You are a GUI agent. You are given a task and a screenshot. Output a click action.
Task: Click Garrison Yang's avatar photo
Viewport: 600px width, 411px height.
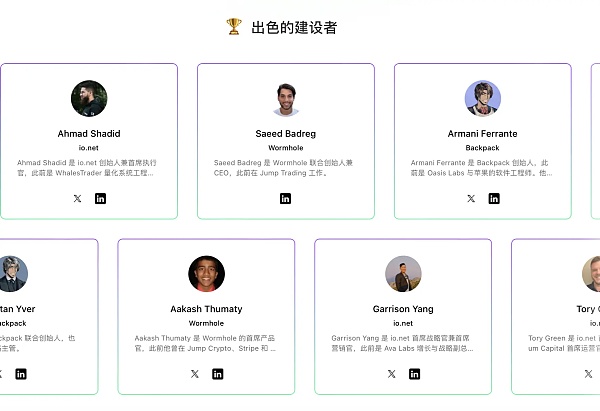click(x=403, y=274)
